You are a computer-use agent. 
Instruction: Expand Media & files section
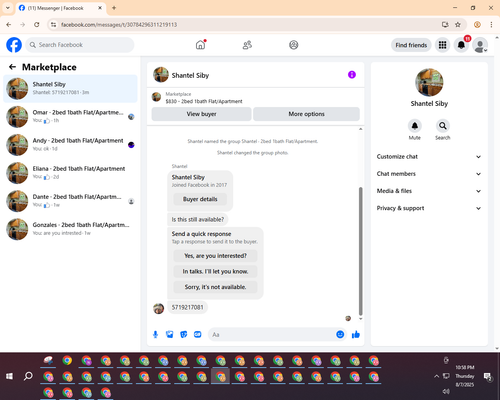coord(429,191)
